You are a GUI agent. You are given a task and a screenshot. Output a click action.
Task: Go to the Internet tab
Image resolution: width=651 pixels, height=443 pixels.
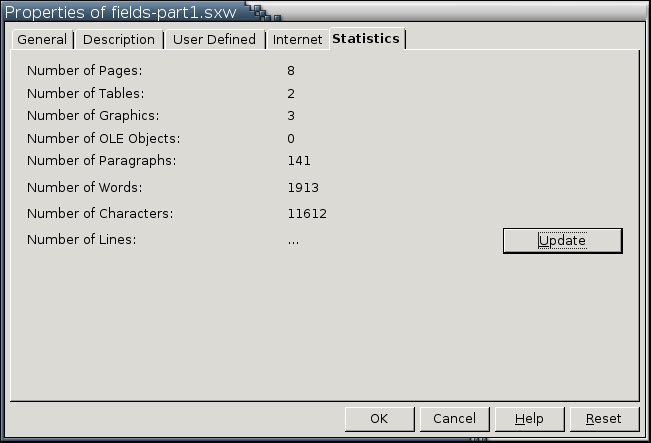point(298,40)
